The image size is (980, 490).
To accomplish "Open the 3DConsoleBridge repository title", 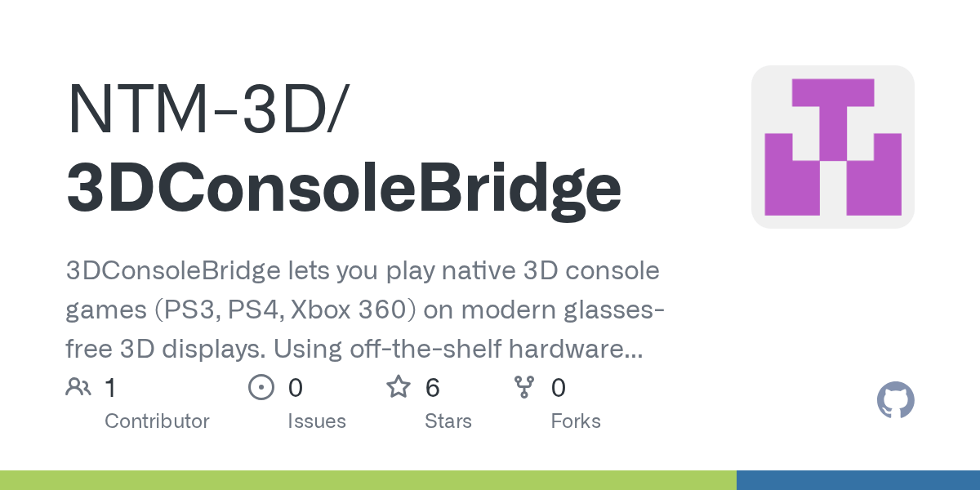I will coord(344,187).
